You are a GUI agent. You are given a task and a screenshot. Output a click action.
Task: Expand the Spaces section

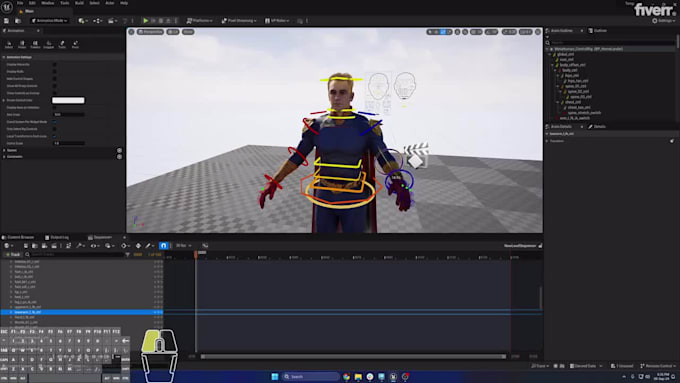point(4,150)
